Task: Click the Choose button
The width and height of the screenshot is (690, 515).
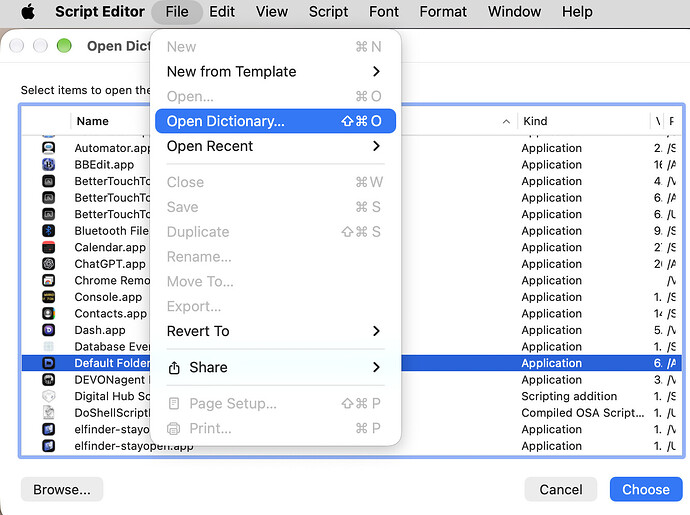Action: (x=646, y=489)
